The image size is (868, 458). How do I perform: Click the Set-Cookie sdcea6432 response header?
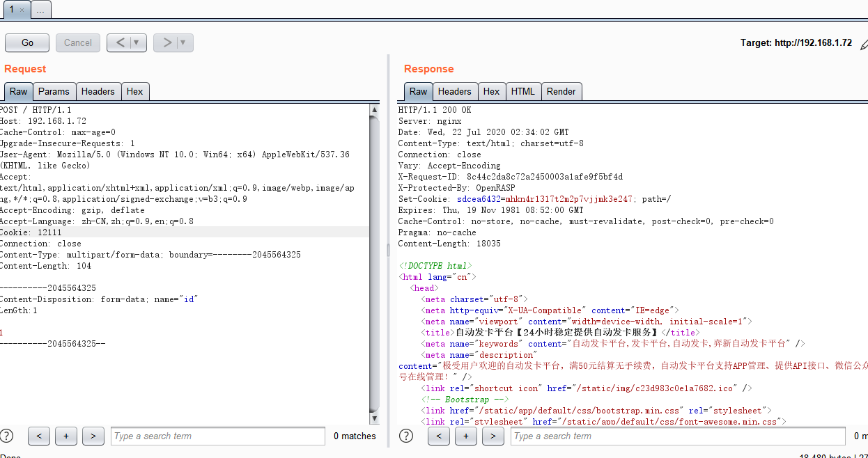pyautogui.click(x=535, y=199)
